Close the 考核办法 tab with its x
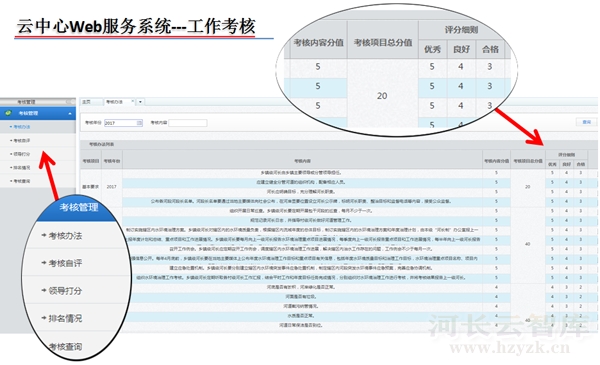Viewport: 600px width, 365px height. pyautogui.click(x=132, y=102)
